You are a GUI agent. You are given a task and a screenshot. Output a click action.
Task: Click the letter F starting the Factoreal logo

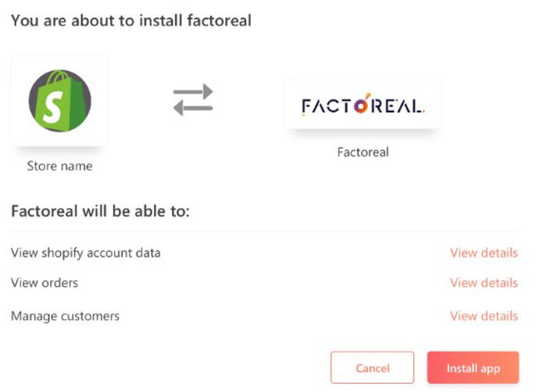tap(306, 106)
